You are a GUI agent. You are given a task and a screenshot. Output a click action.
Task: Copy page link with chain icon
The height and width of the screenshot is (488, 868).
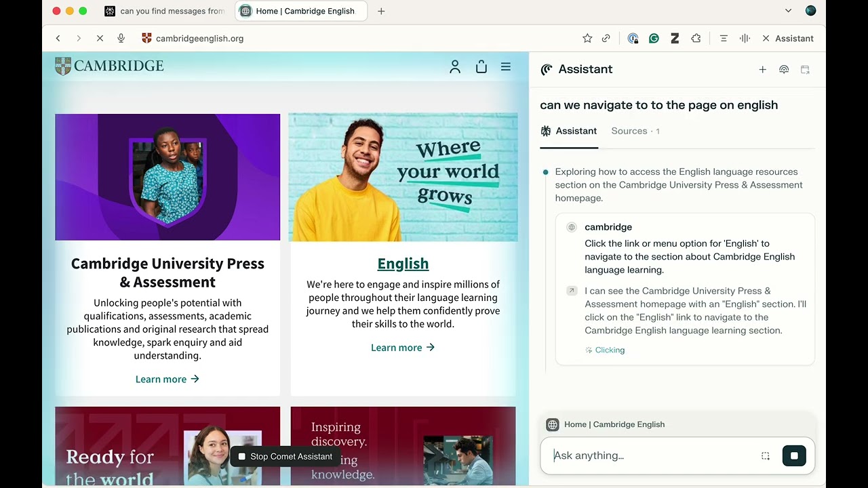click(x=606, y=39)
